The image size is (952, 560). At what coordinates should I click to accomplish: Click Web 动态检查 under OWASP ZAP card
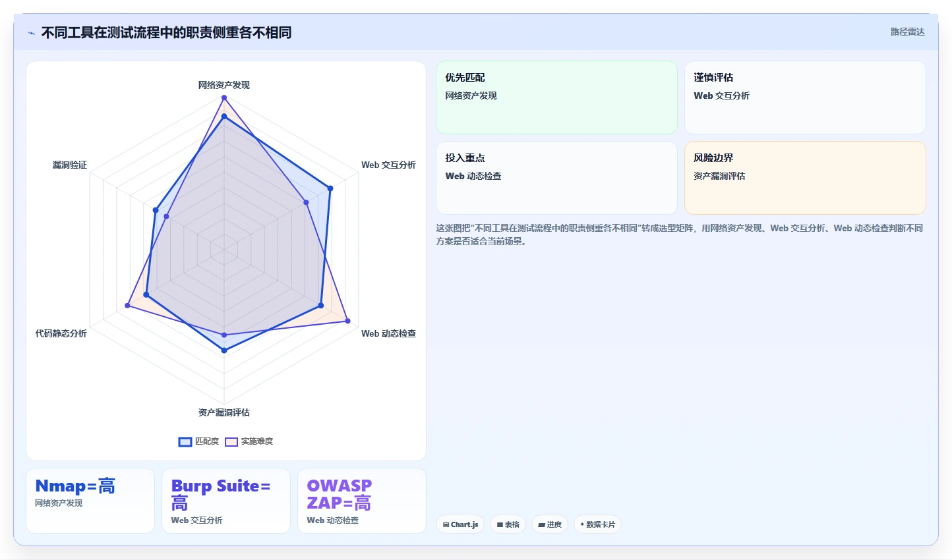click(x=333, y=520)
